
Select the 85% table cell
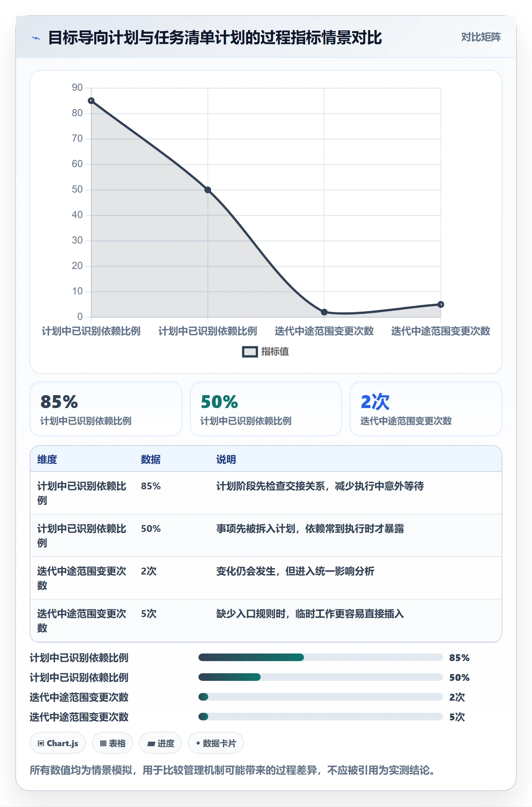coord(151,486)
